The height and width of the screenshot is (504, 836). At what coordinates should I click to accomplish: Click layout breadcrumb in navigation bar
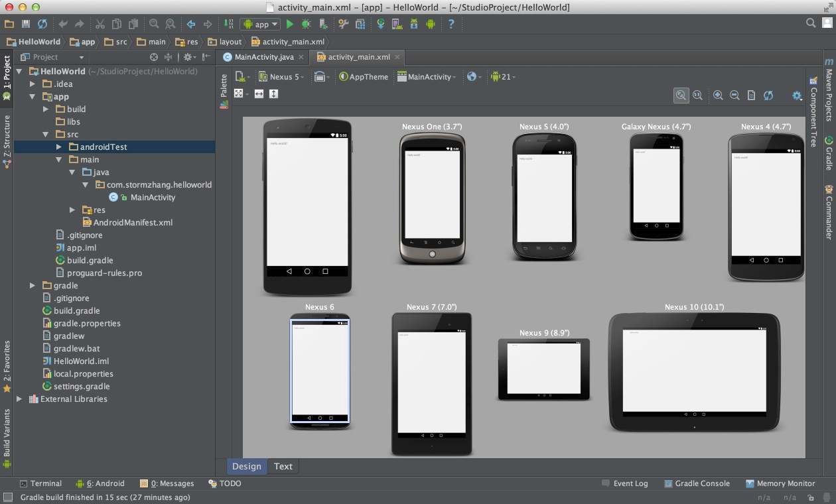(226, 42)
